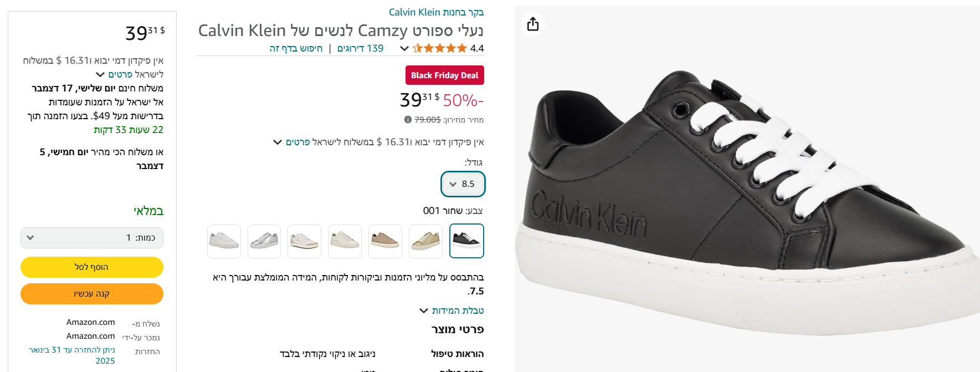Open the quantity dropdown in buy box
The height and width of the screenshot is (372, 980).
(x=92, y=238)
